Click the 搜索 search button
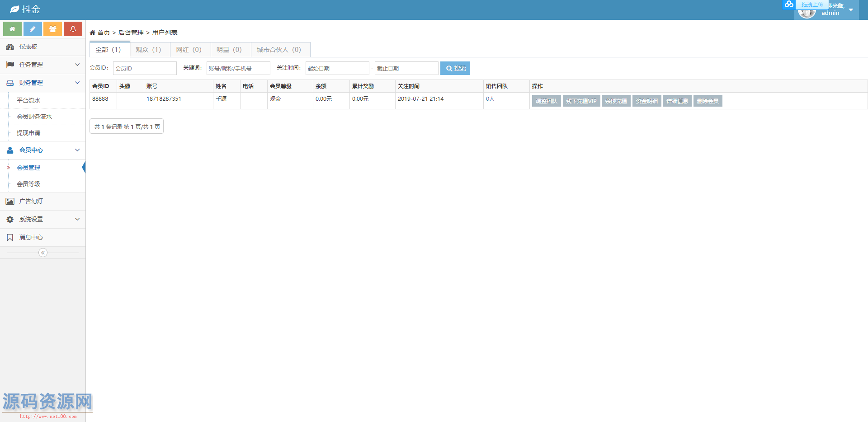 tap(455, 68)
